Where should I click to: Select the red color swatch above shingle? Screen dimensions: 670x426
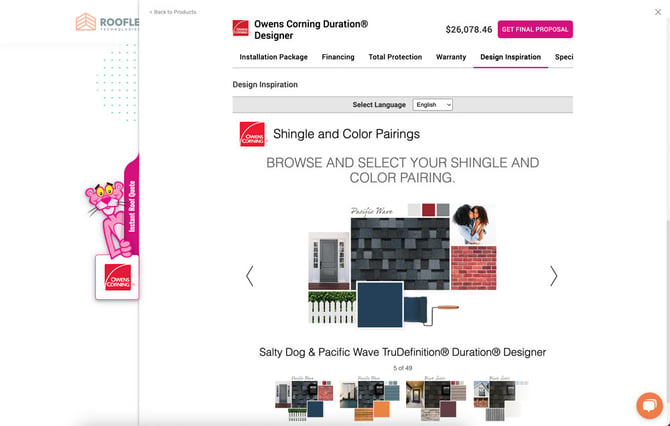tap(428, 210)
